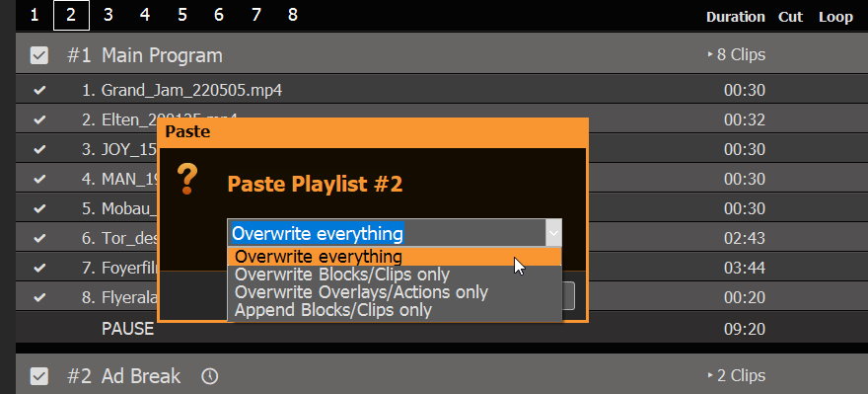Uncheck the #1 Main Program block checkbox
Image resolution: width=868 pixels, height=394 pixels.
pyautogui.click(x=39, y=55)
